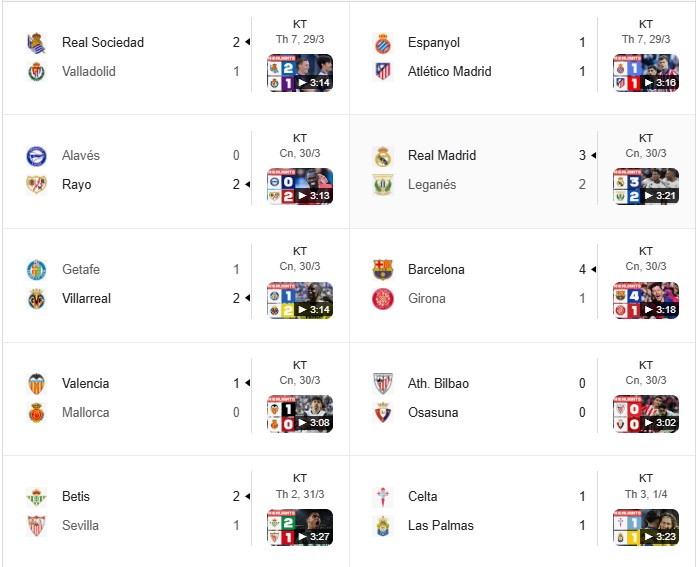698x567 pixels.
Task: Click the Barcelona club crest
Action: tap(382, 269)
